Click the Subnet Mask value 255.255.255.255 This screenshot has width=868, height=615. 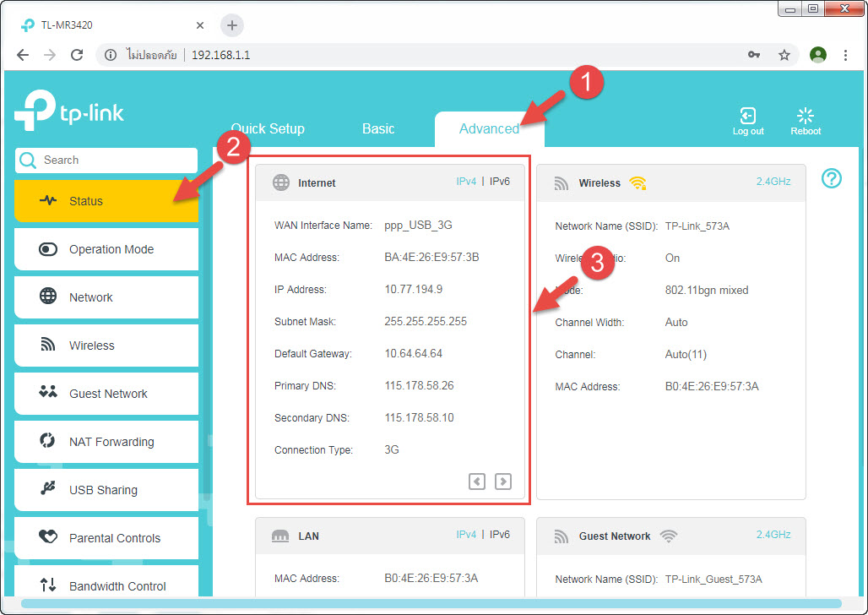tap(426, 321)
